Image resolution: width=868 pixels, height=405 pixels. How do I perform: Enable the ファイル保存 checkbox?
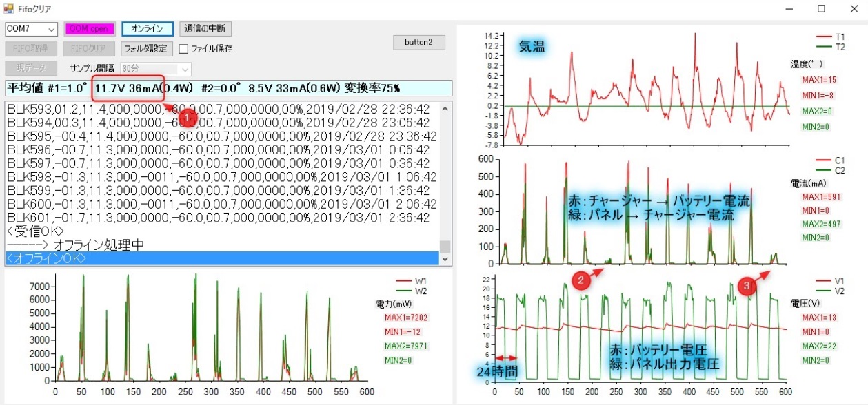point(183,49)
